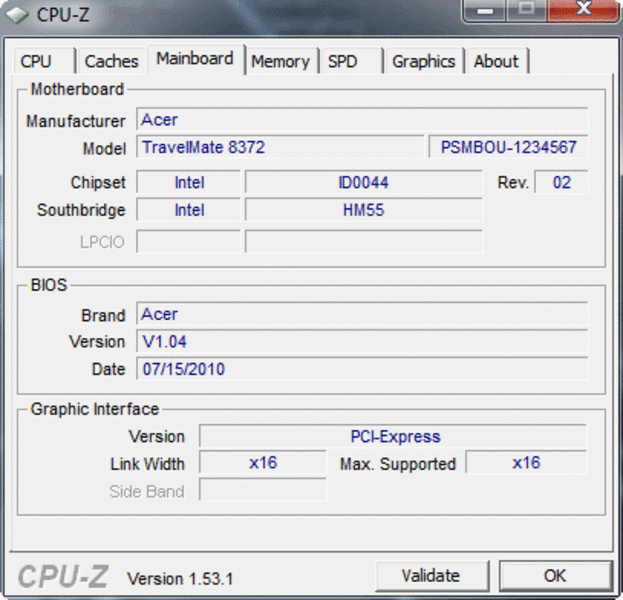Click the Validate button
This screenshot has height=600, width=623.
pos(431,576)
